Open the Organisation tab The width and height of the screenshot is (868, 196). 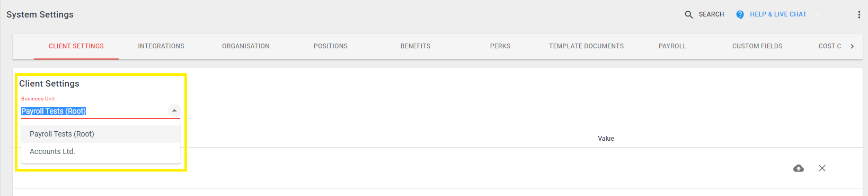pos(246,46)
